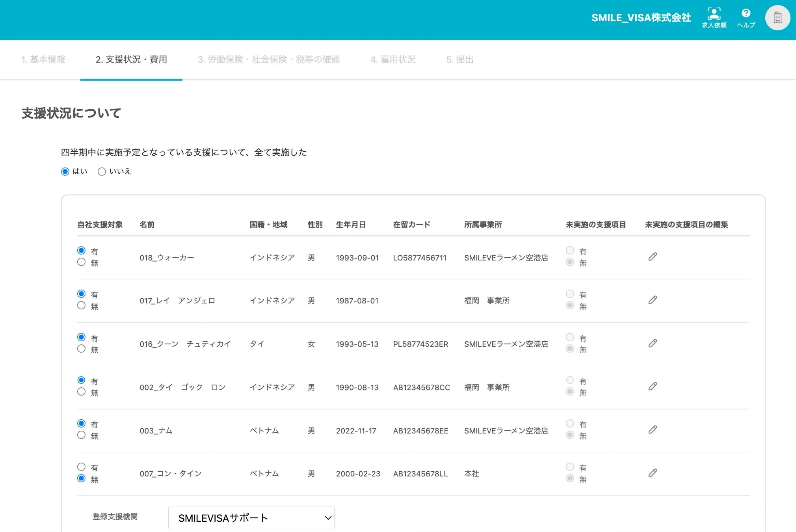Edit support items for 002_タイ ゴック ロン
796x532 pixels.
click(653, 387)
